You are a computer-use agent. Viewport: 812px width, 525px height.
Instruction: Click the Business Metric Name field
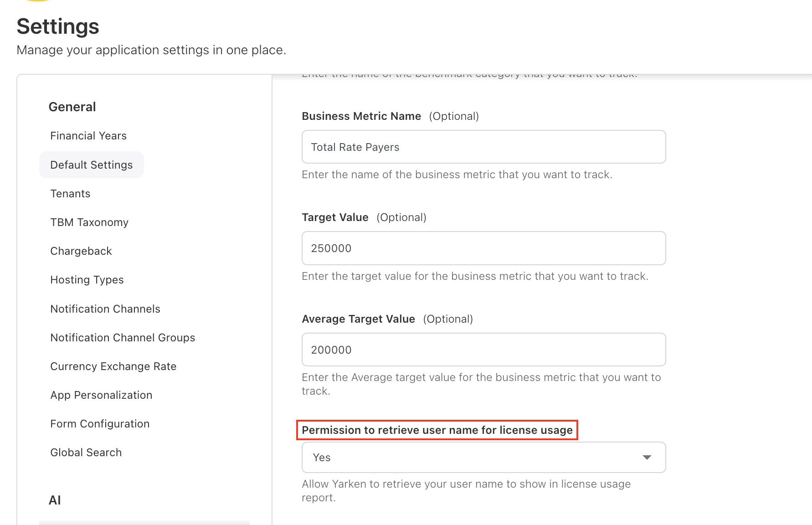coord(483,147)
